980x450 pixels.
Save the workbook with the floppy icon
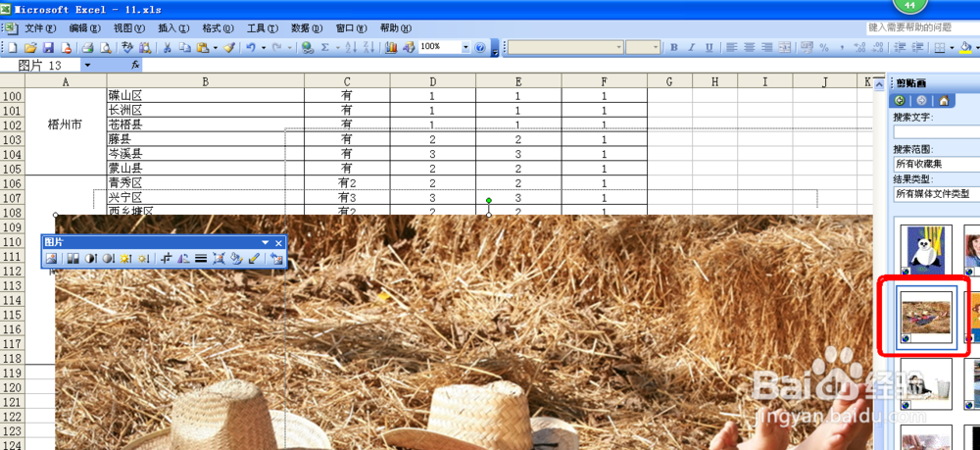[48, 47]
